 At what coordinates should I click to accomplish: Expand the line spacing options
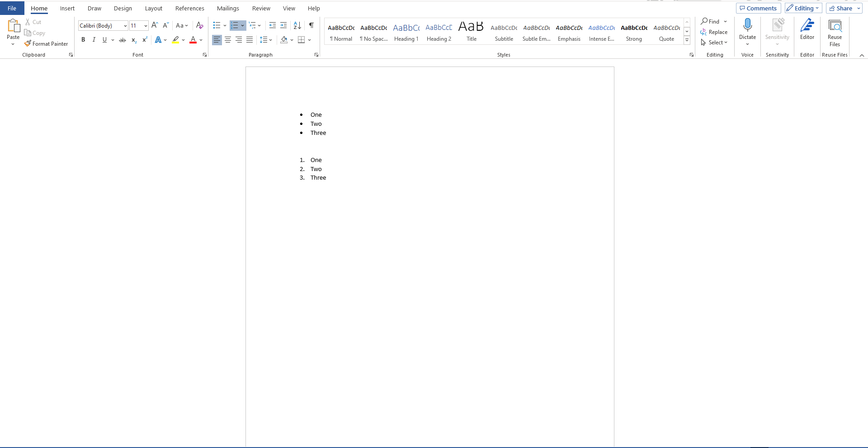[x=270, y=40]
